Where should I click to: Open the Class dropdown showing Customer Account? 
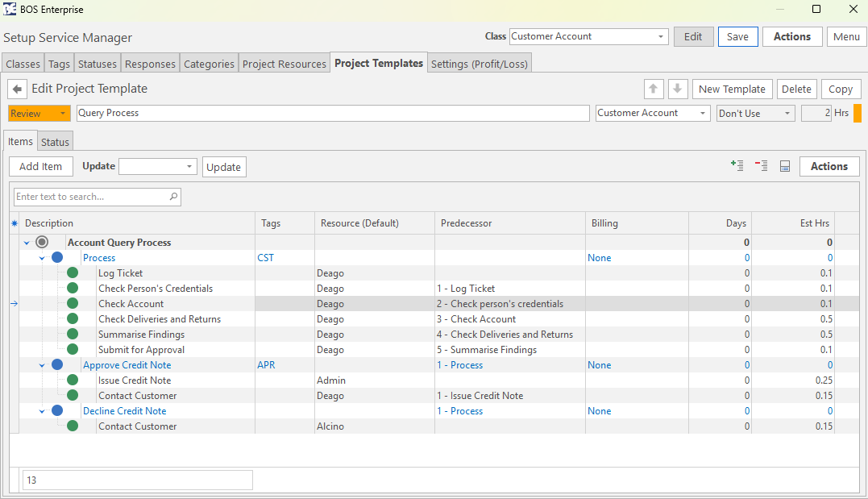(x=660, y=36)
